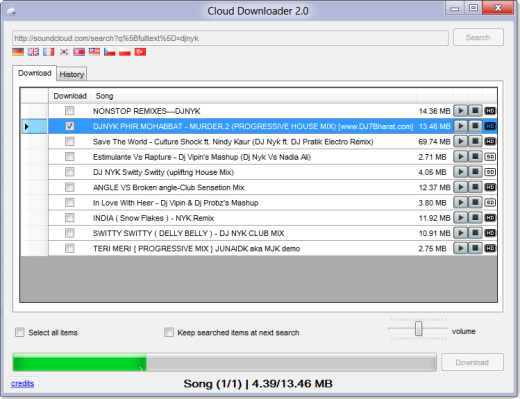Click the Download button beside progress bar
The image size is (520, 399).
tap(472, 362)
